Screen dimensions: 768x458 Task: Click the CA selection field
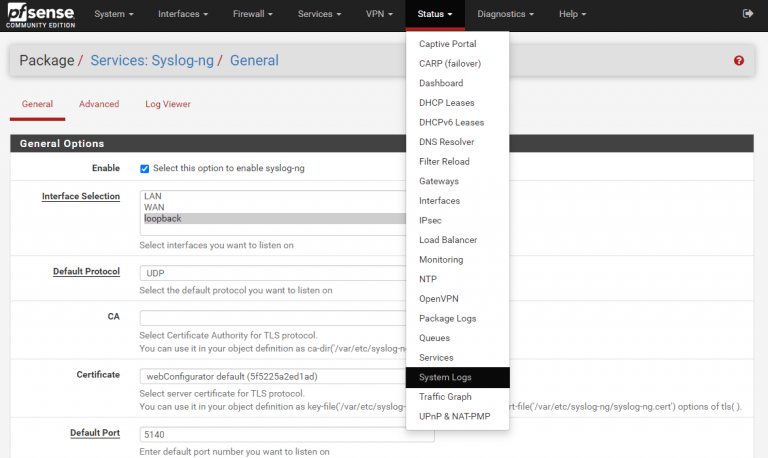click(x=272, y=317)
